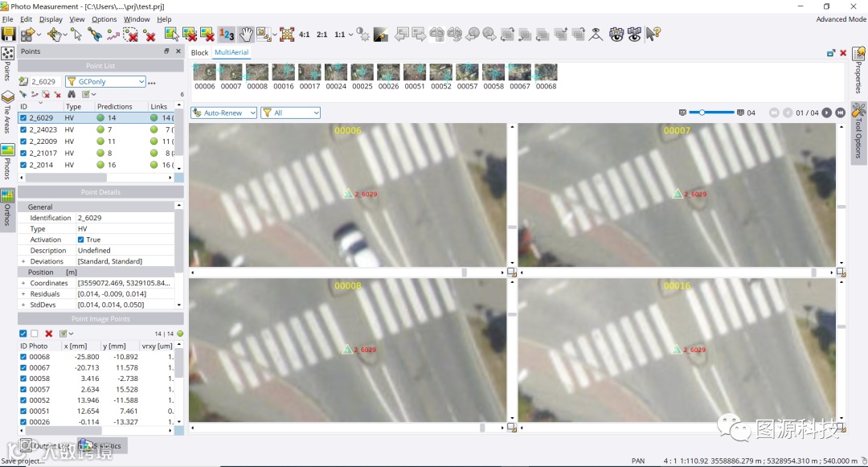
Task: Expand the Coordinates property row
Action: 23,283
